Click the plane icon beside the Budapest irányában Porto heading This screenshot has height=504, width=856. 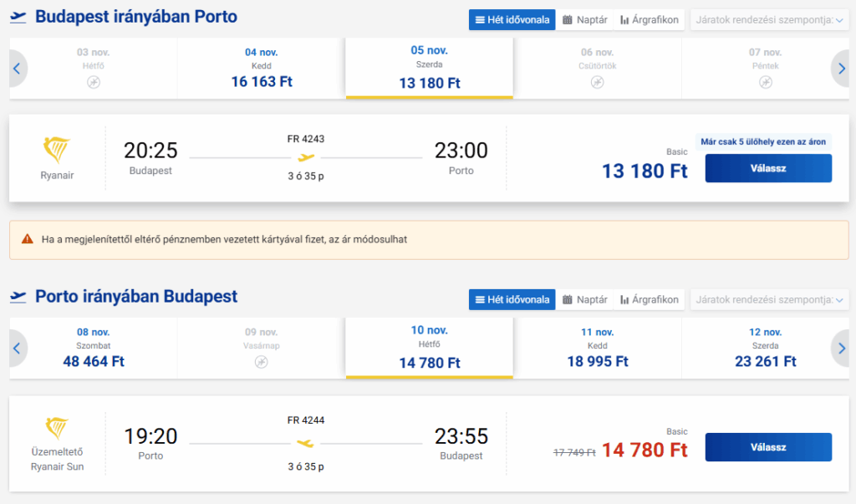[18, 18]
